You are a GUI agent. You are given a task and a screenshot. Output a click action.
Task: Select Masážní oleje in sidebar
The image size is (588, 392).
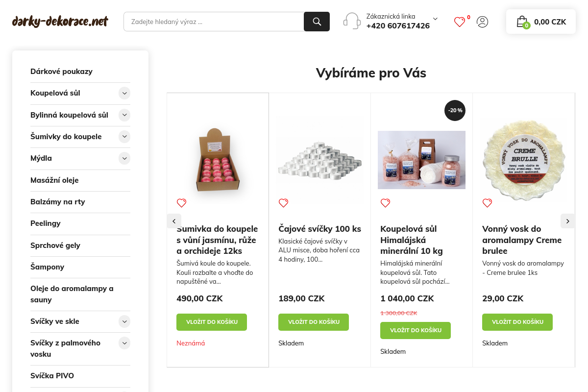click(54, 180)
